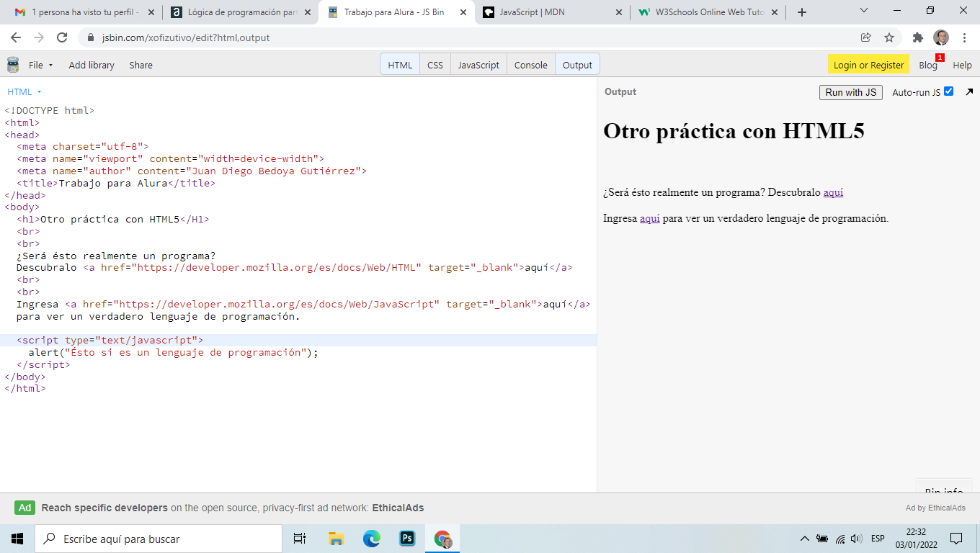Close the Lógica de programación tab
This screenshot has height=553, width=980.
coord(308,12)
